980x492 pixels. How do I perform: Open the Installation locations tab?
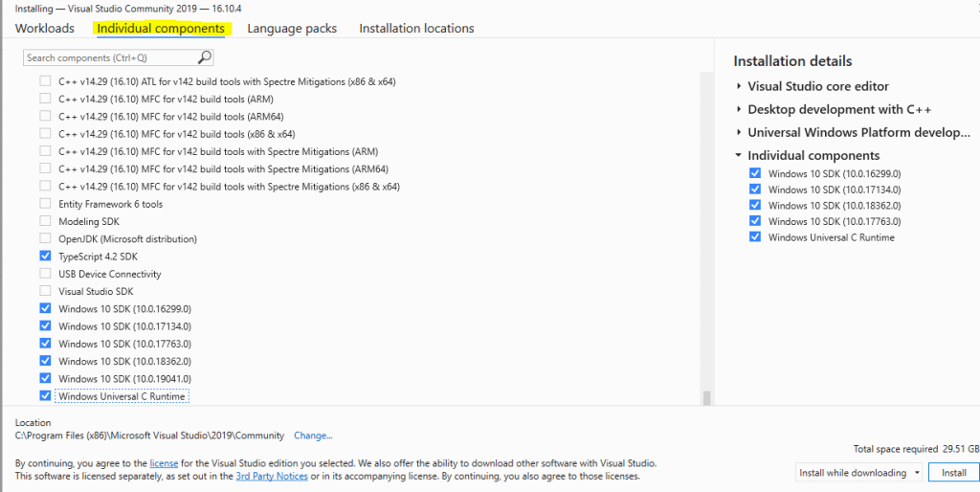(416, 28)
